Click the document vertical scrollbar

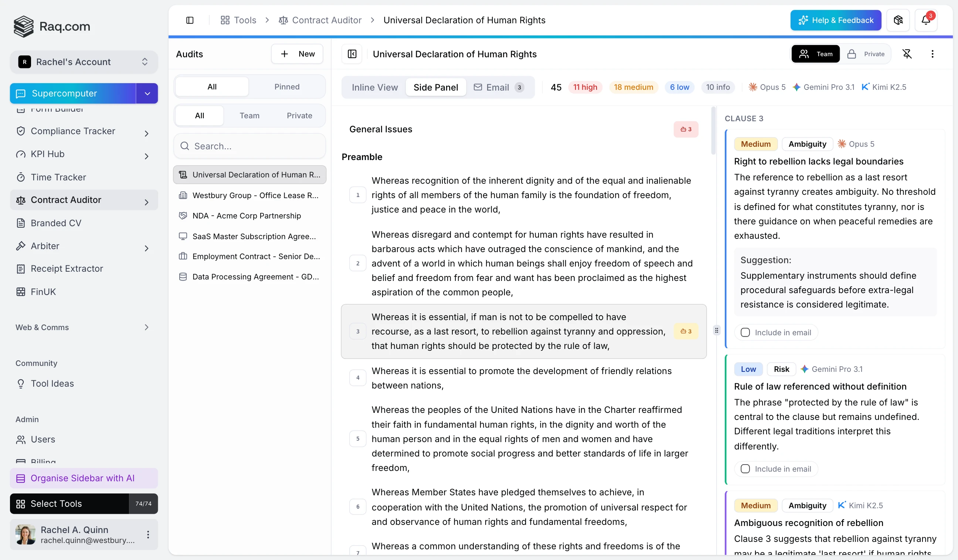point(713,131)
